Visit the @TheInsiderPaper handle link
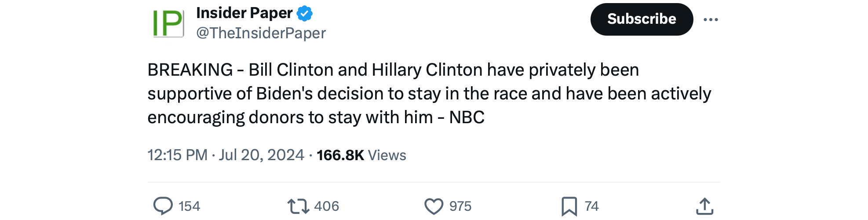 point(261,33)
